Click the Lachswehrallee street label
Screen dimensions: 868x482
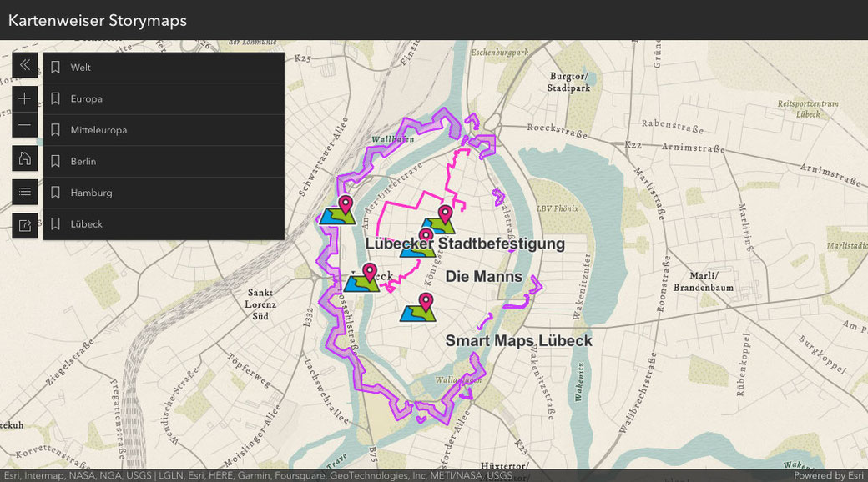(326, 391)
